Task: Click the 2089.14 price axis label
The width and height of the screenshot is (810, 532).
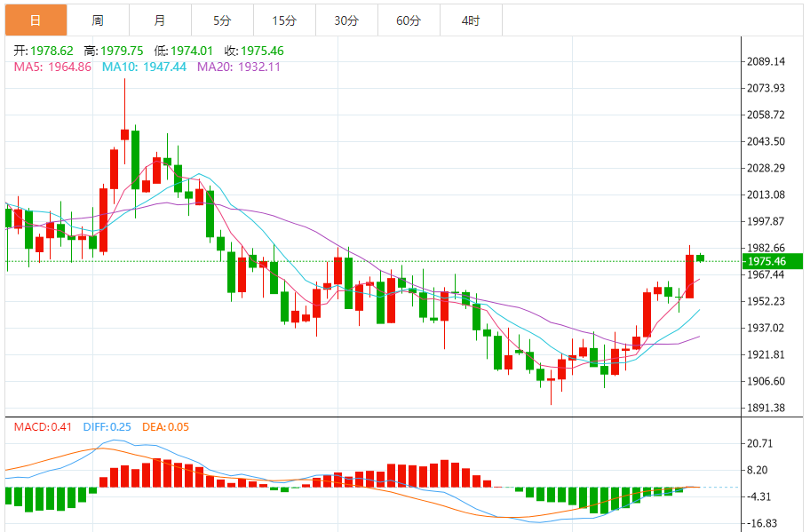Action: coord(766,61)
